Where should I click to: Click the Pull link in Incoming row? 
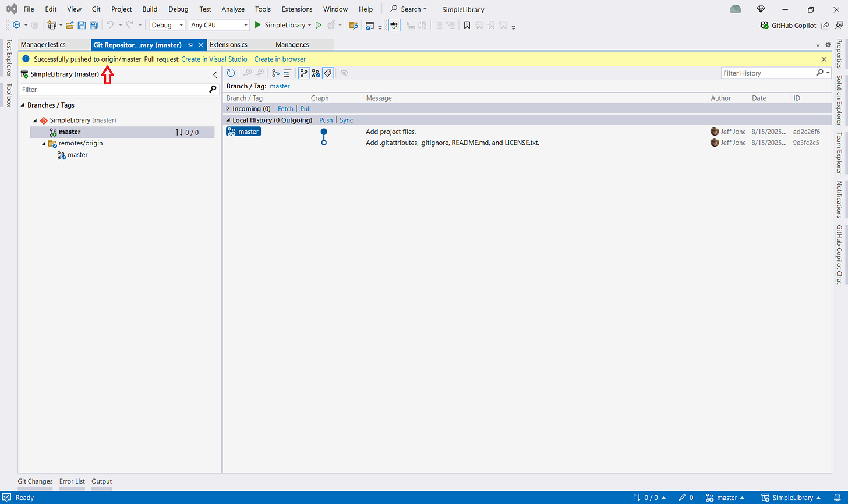(306, 109)
